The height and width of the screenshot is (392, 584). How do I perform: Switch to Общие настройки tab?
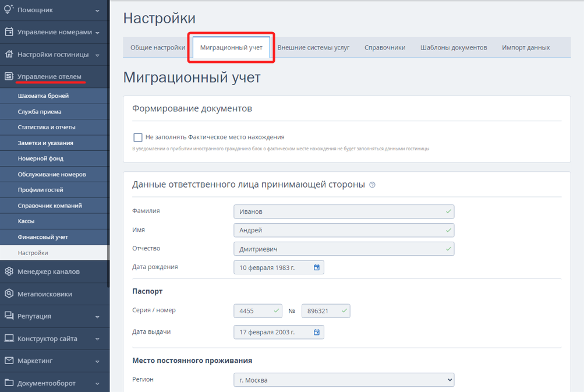click(x=158, y=47)
